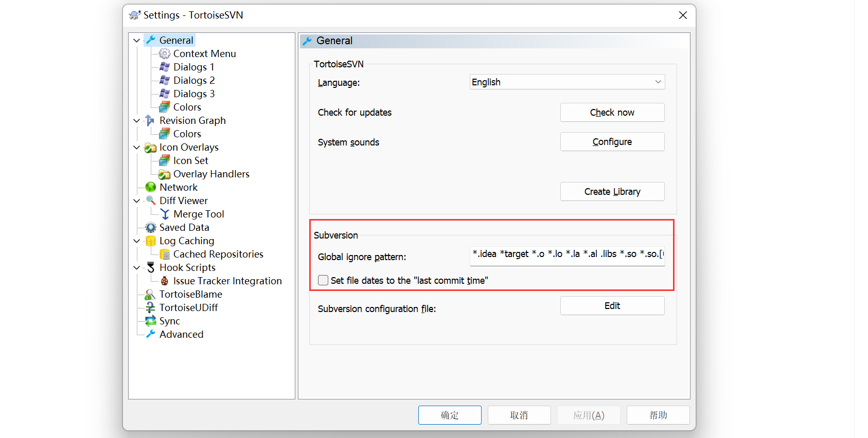Click the Dialogs 1 icon
The image size is (868, 438).
pyautogui.click(x=165, y=67)
